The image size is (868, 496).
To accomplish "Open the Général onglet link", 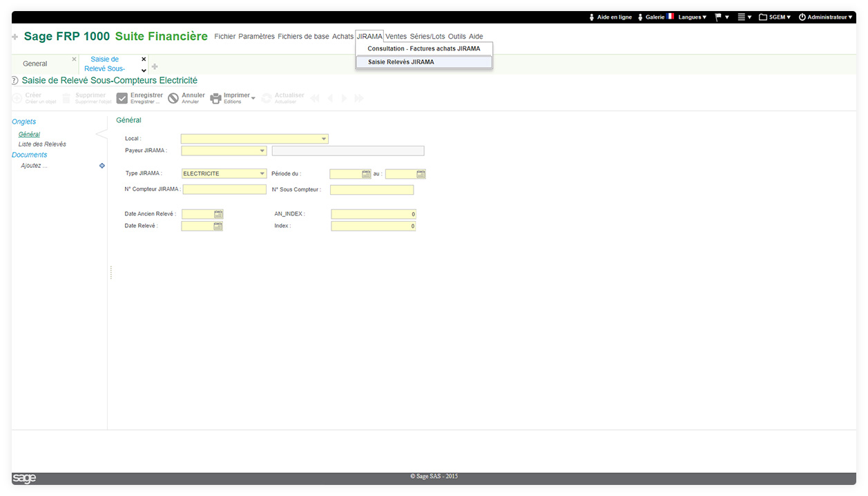I will tap(29, 134).
